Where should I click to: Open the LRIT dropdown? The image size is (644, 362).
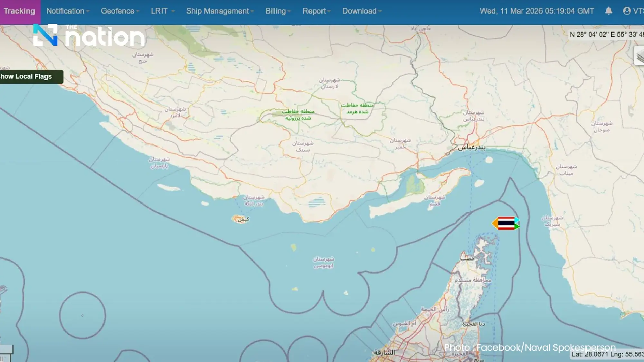tap(163, 11)
